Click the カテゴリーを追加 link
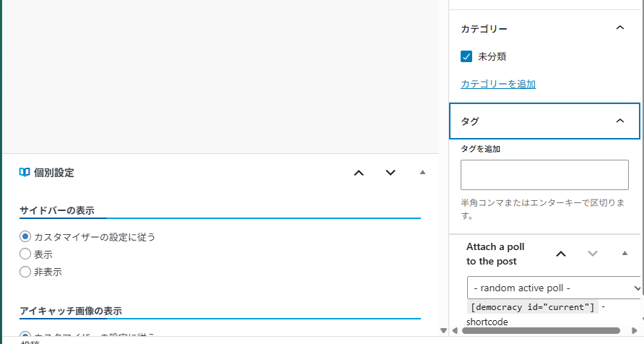Viewport: 644px width, 344px height. [x=498, y=84]
